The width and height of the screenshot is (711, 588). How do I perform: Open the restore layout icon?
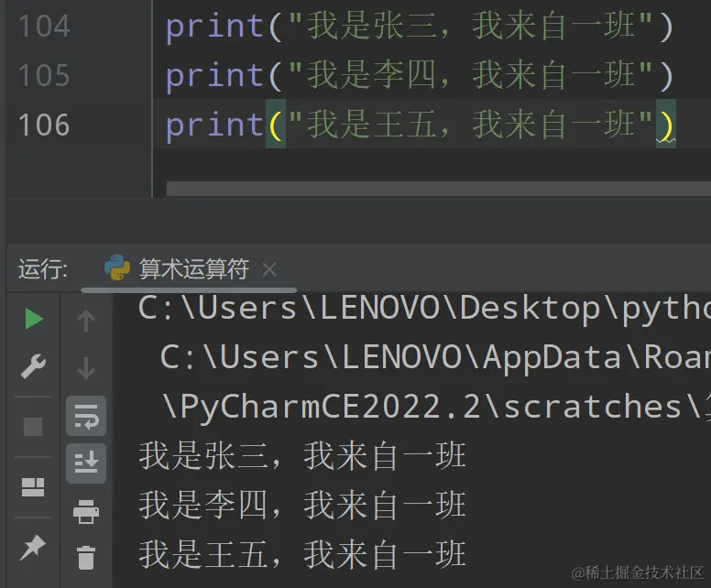(33, 487)
